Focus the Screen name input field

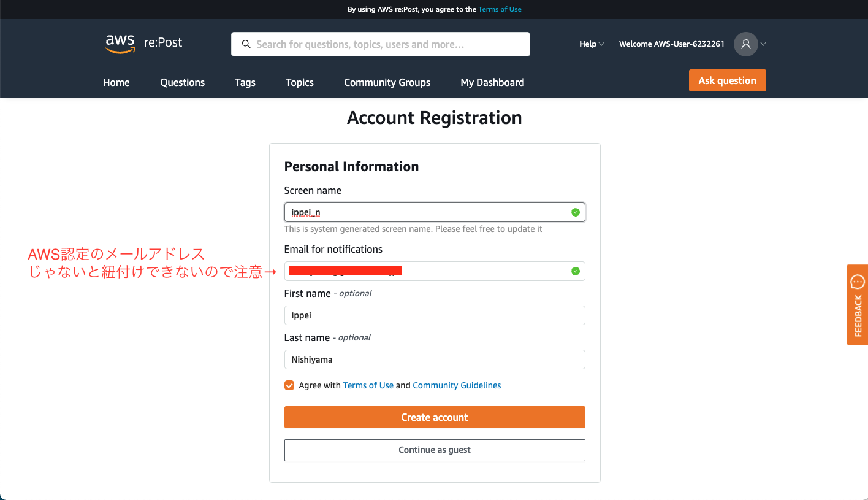(435, 212)
